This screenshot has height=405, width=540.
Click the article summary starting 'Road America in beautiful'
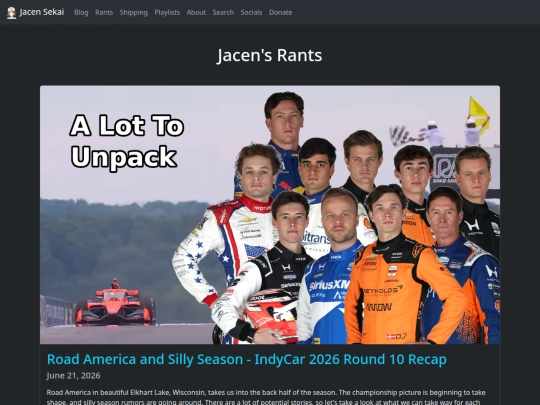[x=266, y=397]
